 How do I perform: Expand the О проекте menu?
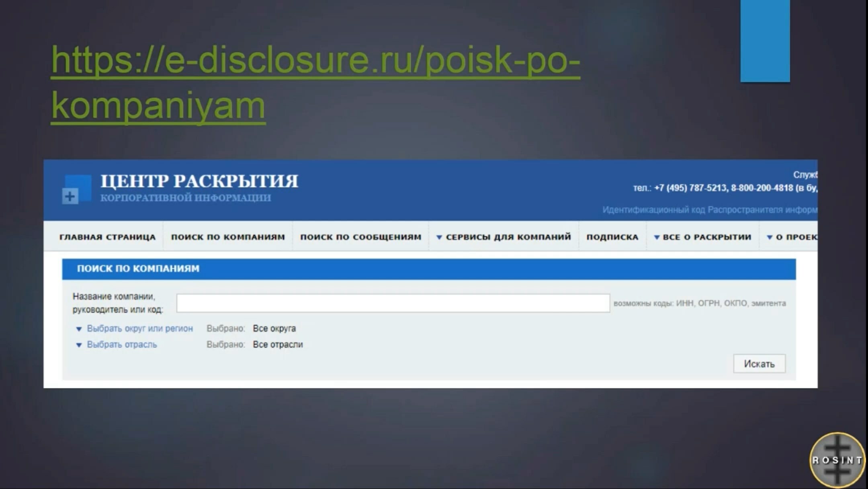(x=792, y=237)
